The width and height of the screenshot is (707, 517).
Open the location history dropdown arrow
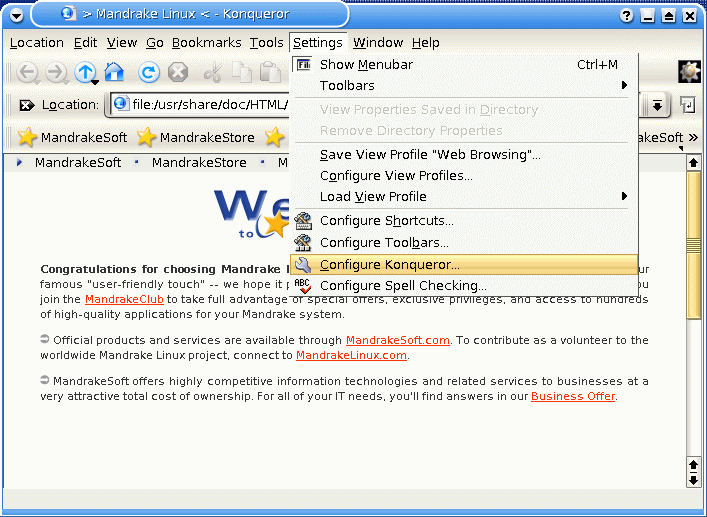pos(657,105)
